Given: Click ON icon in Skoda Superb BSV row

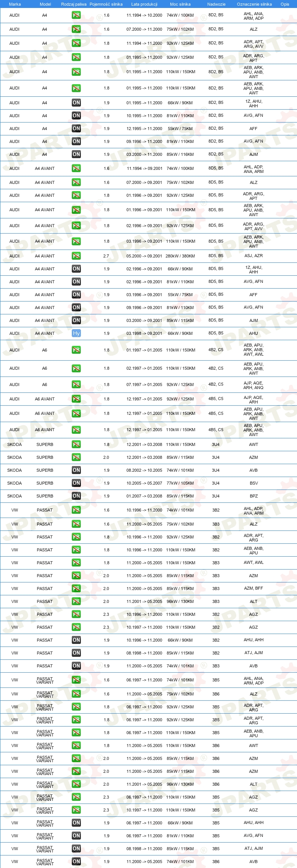Looking at the screenshot, I should pyautogui.click(x=76, y=483).
